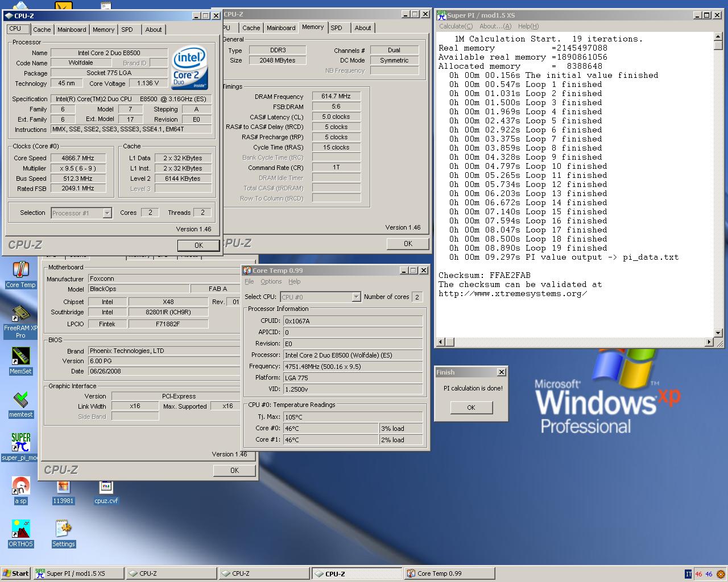This screenshot has height=582, width=728.
Task: Open the cpuz.cvf desktop file
Action: (x=106, y=492)
